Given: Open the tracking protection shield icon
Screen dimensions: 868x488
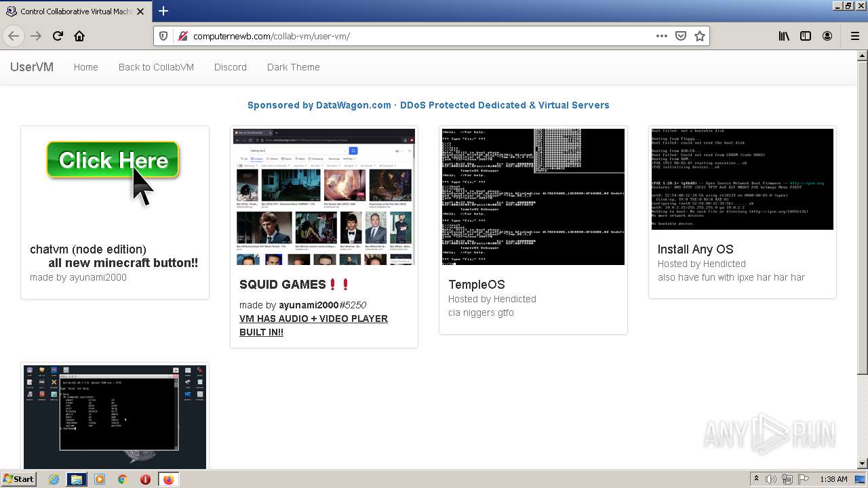Looking at the screenshot, I should (x=163, y=36).
